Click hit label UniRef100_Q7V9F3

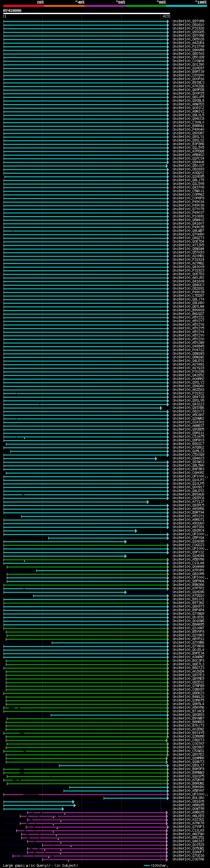(x=188, y=827)
